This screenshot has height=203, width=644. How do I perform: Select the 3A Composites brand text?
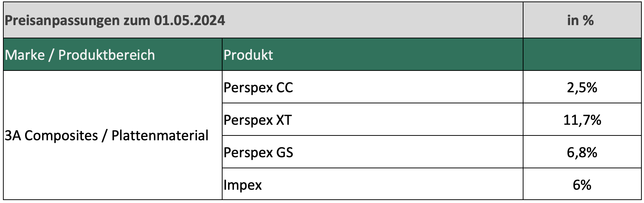[51, 135]
